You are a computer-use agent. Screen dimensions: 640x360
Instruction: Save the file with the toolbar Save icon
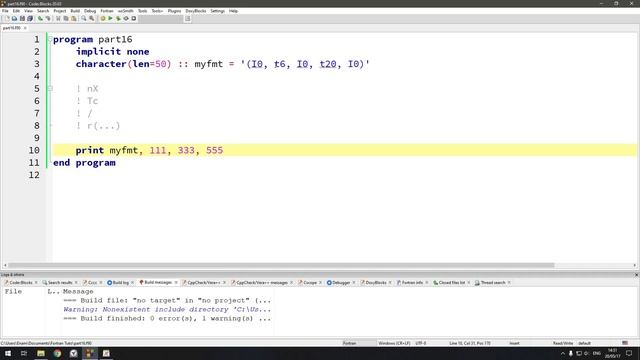[22, 19]
